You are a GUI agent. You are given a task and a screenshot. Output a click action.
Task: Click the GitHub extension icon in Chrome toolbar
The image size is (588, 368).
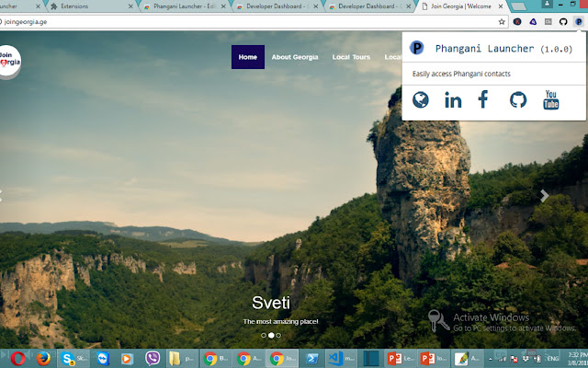(563, 22)
